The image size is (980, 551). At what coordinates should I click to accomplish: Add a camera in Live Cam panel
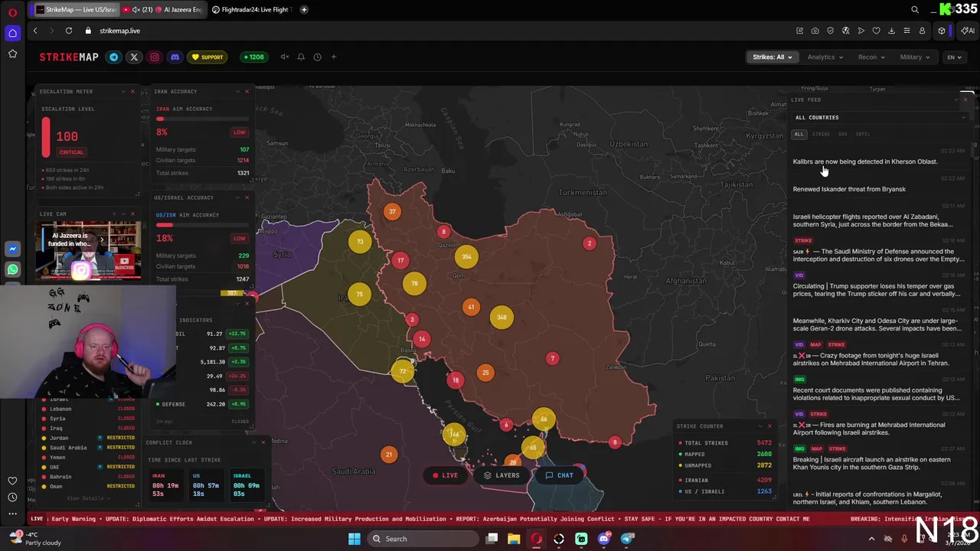pos(114,214)
